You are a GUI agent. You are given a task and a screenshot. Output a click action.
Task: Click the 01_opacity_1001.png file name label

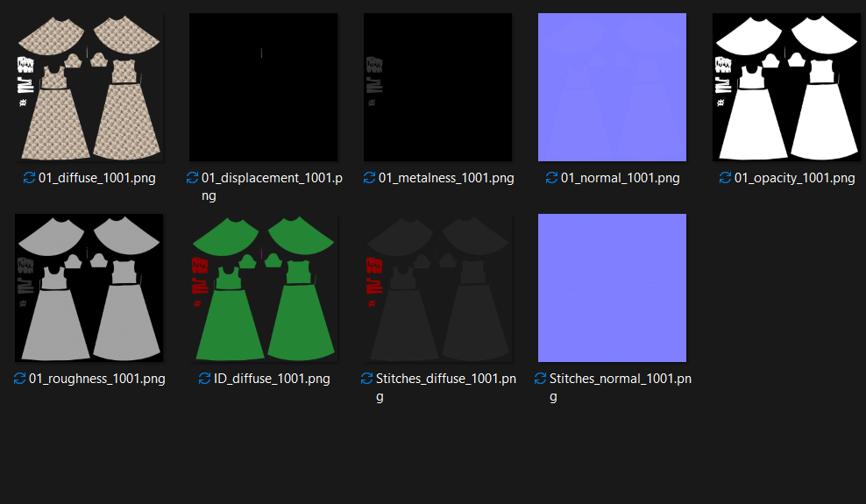click(795, 178)
